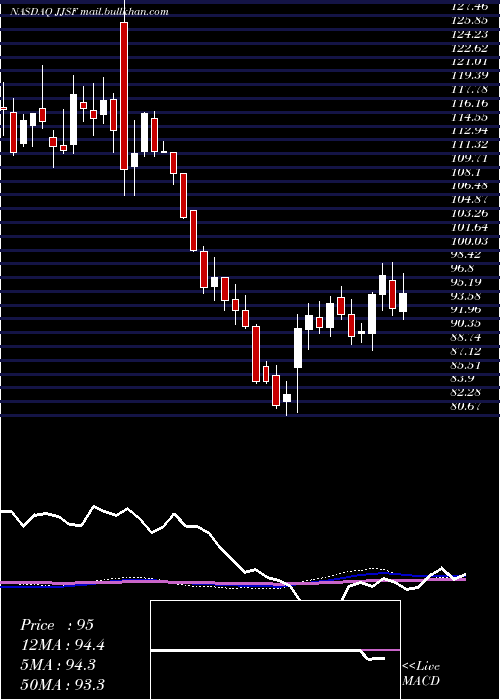The image size is (500, 700).
Task: Select the Price : 95 readout
Action: pos(57,625)
